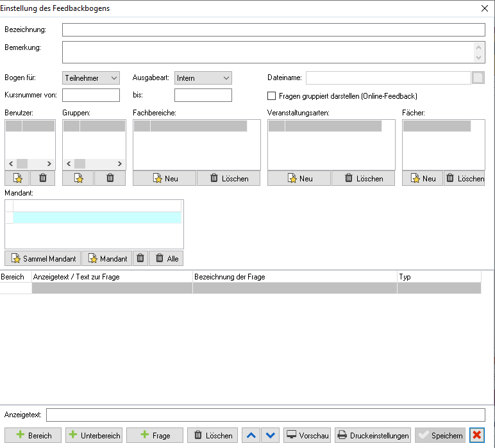This screenshot has height=448, width=495.
Task: Sort by Anzeigetext / Text zur Frage header
Action: point(112,277)
